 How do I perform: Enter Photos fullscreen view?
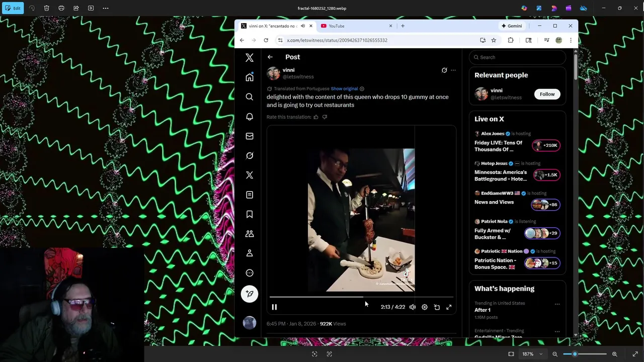click(x=635, y=354)
